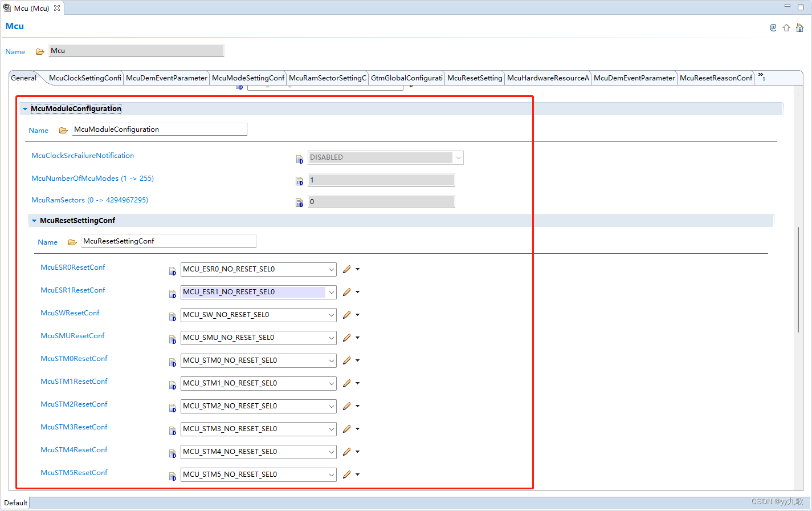Click the document icon for McuESR1ResetConf
This screenshot has height=511, width=812.
coord(172,294)
